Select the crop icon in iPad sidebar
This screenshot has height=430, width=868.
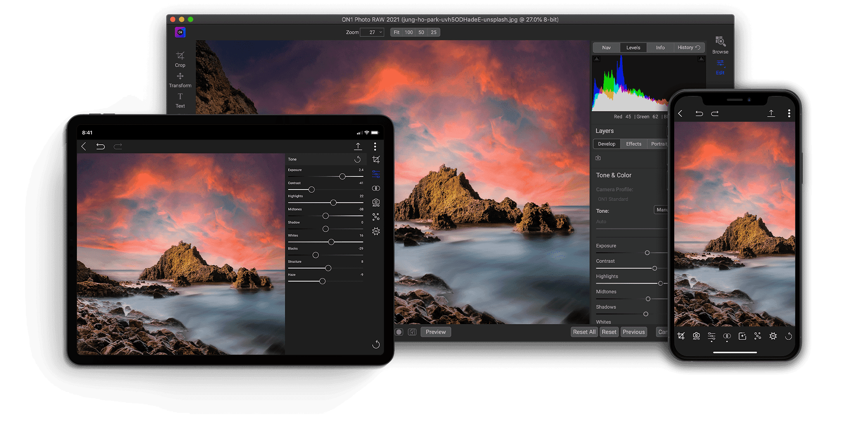coord(376,159)
